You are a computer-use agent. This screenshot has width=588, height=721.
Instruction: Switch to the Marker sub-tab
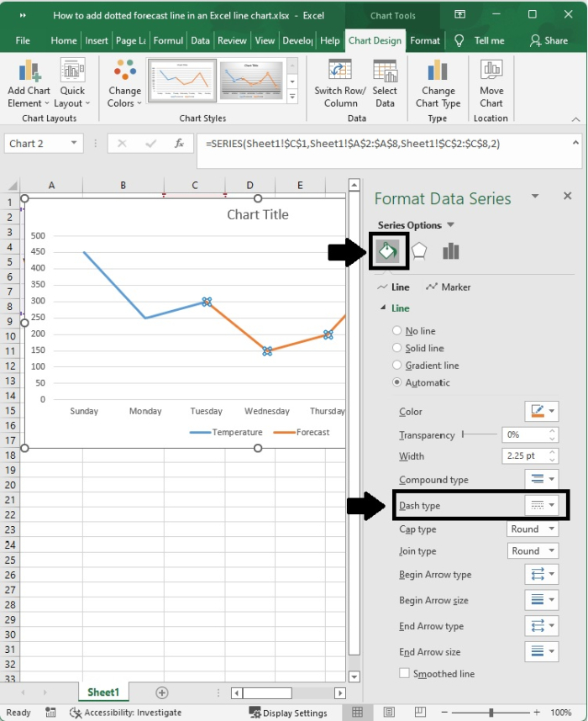449,287
